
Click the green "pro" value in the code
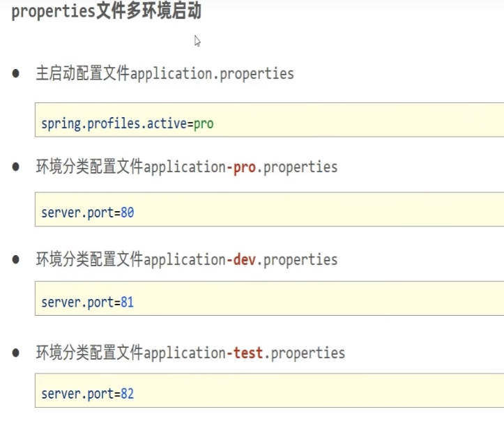[204, 124]
